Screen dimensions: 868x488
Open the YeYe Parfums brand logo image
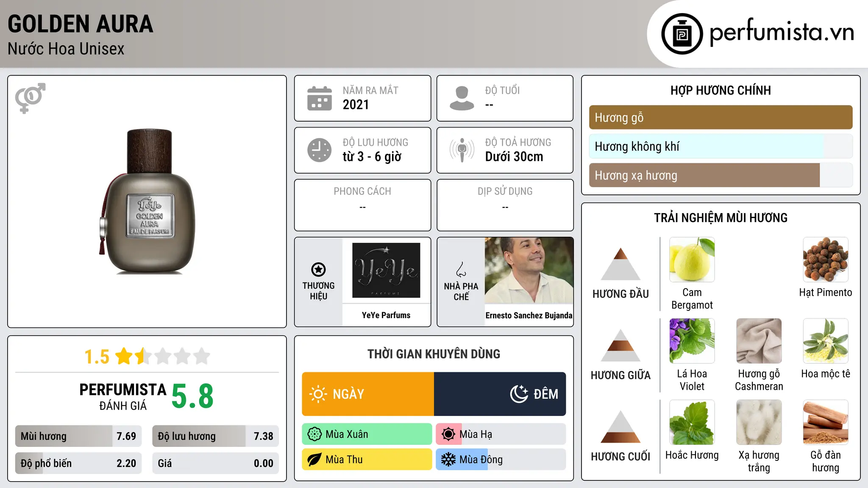click(x=386, y=270)
